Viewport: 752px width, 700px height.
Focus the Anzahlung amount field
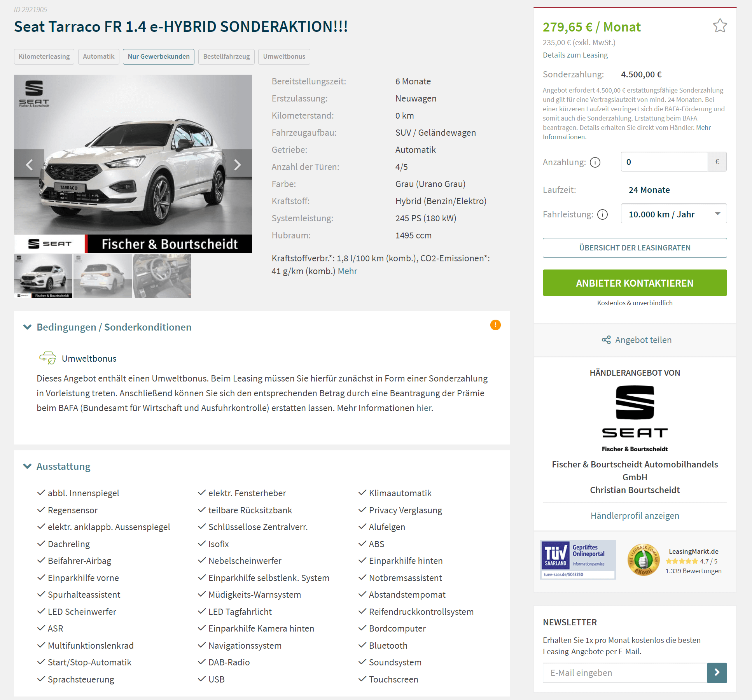pos(664,162)
